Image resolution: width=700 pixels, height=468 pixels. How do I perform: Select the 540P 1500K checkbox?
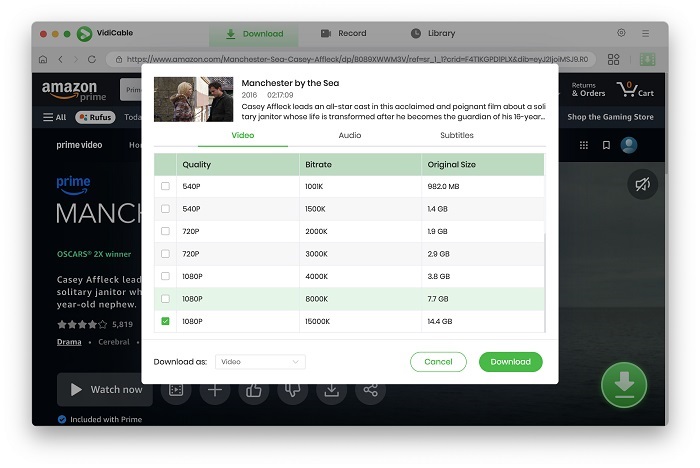pyautogui.click(x=165, y=209)
